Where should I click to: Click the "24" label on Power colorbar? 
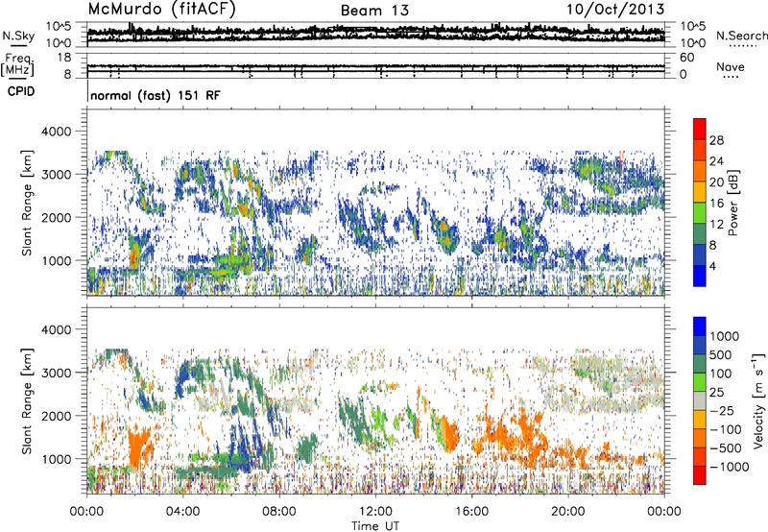click(716, 161)
